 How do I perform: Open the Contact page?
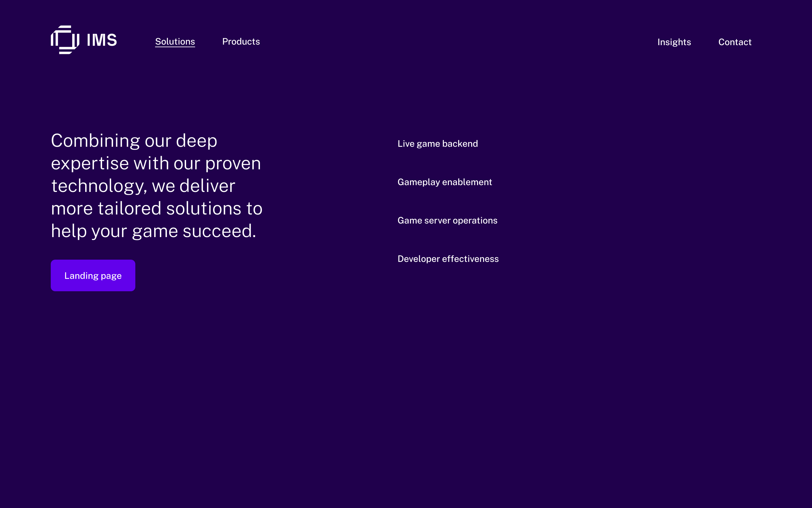coord(735,42)
